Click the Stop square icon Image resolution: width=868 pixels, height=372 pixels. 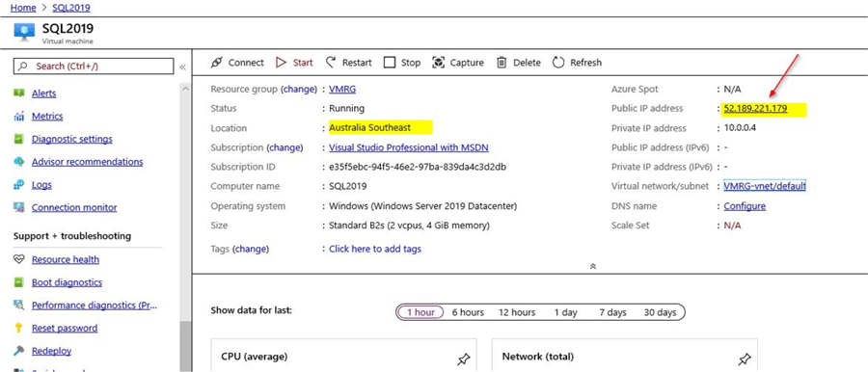click(x=390, y=63)
